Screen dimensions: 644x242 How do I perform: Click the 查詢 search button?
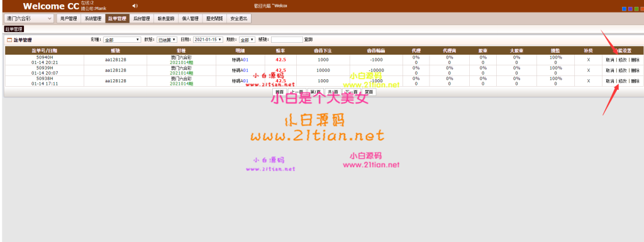[x=308, y=40]
